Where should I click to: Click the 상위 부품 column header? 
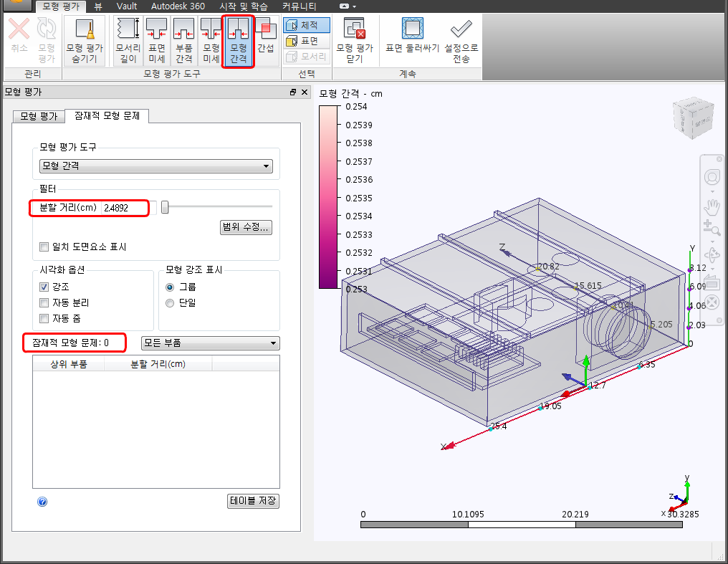pyautogui.click(x=69, y=364)
